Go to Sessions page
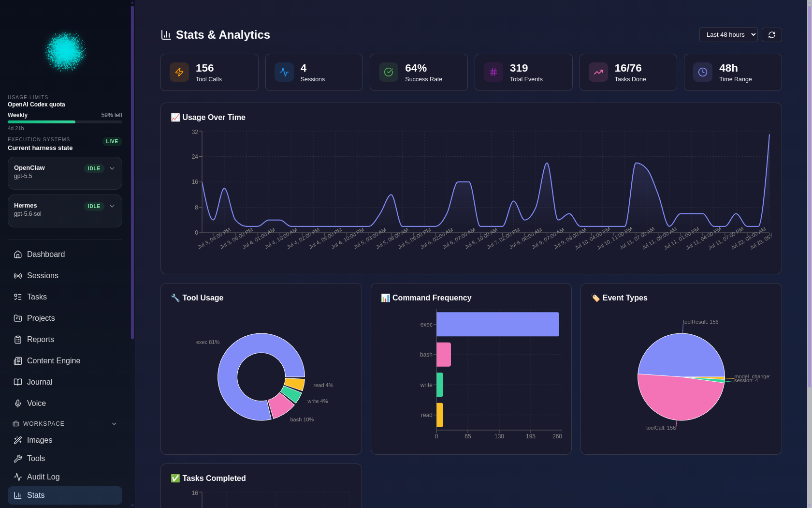The height and width of the screenshot is (508, 812). 65,276
